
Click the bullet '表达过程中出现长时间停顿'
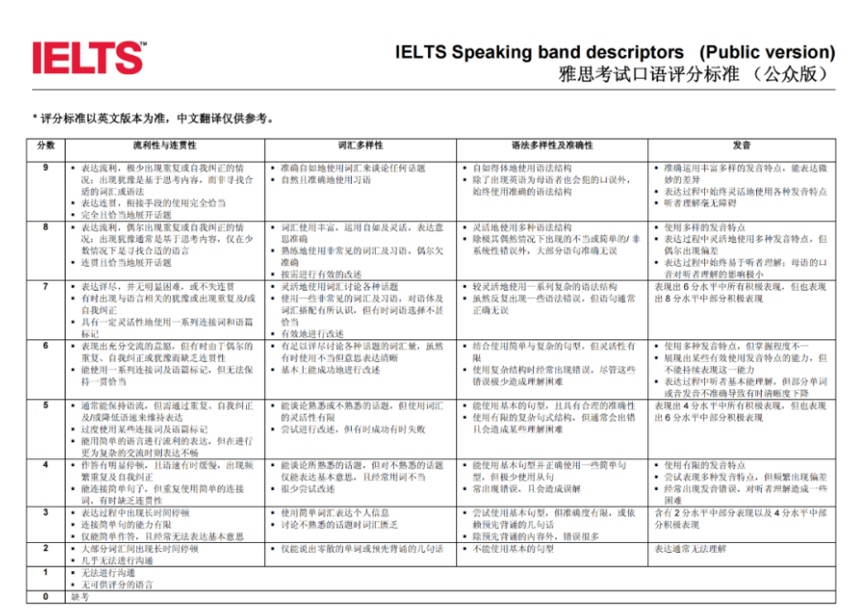coord(135,513)
